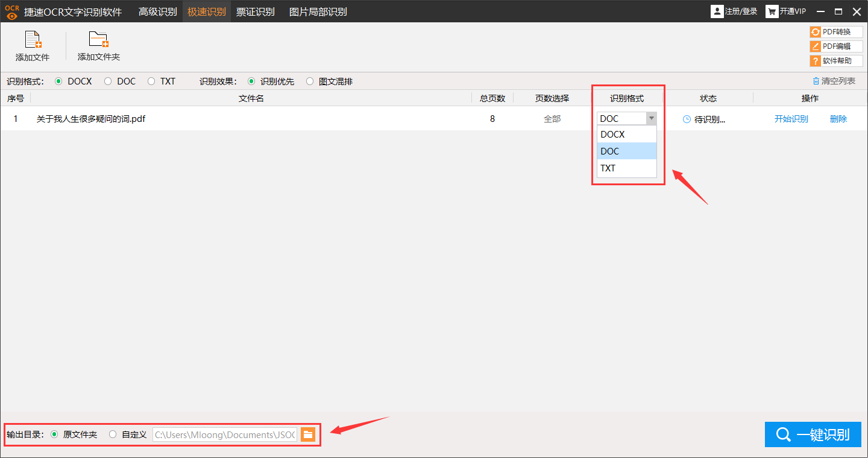Choose 图文混排 effect option
The width and height of the screenshot is (868, 458).
(310, 81)
